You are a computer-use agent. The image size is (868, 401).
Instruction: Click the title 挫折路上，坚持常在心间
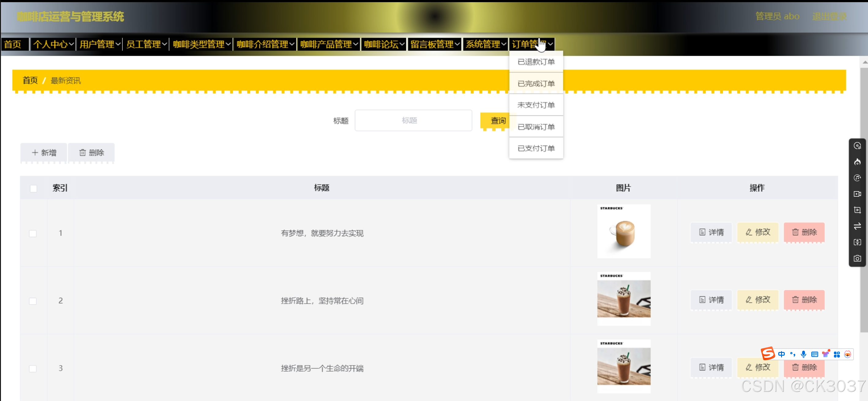[x=322, y=301]
